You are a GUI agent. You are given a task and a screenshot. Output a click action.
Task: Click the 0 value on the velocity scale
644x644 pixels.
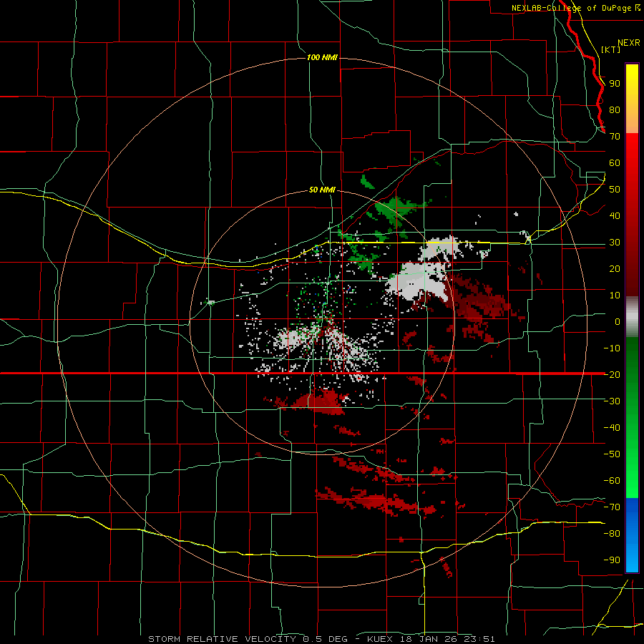click(618, 321)
